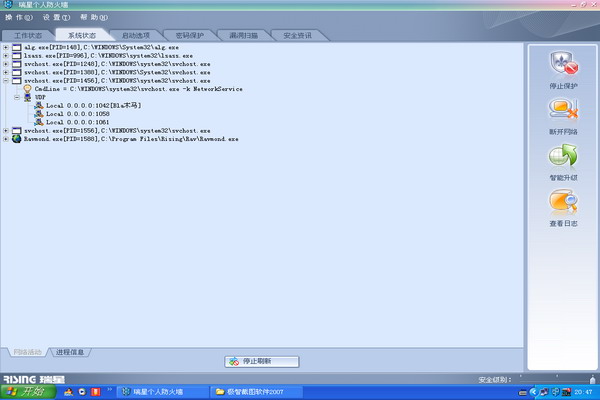This screenshot has width=600, height=400.
Task: Click the first quick launch icon beside Start
Action: point(69,392)
